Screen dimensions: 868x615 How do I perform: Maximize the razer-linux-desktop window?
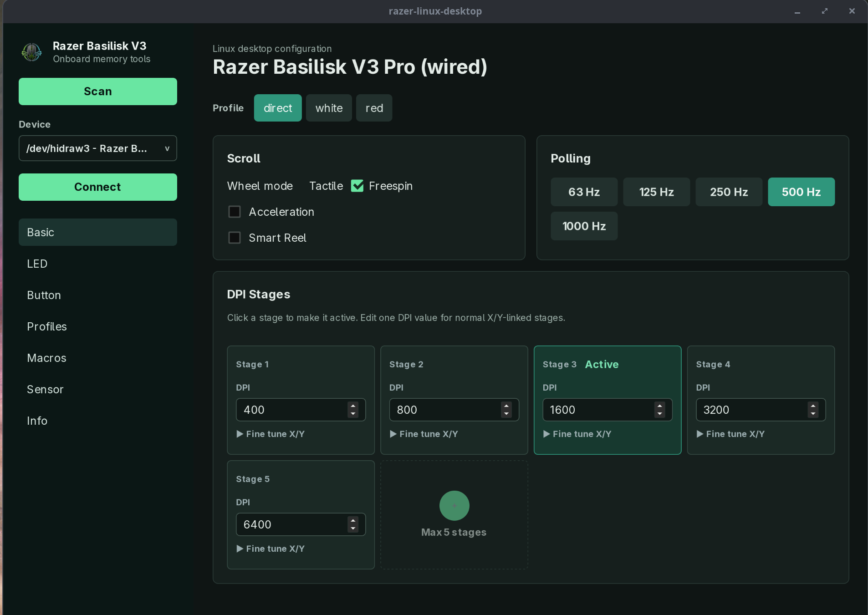[x=825, y=11]
